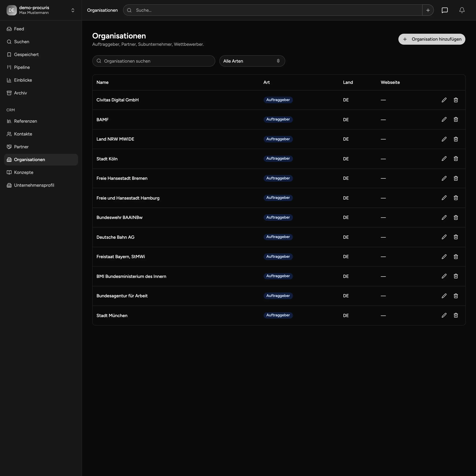Expand the demo-procuris workspace switcher
476x476 pixels.
(73, 10)
